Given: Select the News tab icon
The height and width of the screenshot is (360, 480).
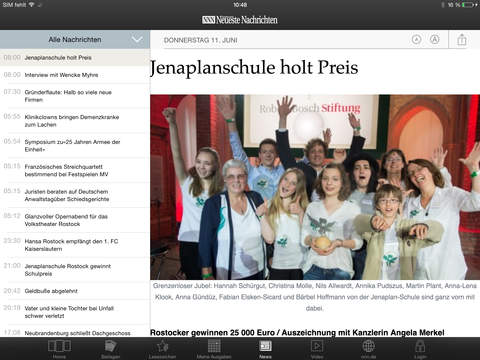Looking at the screenshot, I should 265,348.
